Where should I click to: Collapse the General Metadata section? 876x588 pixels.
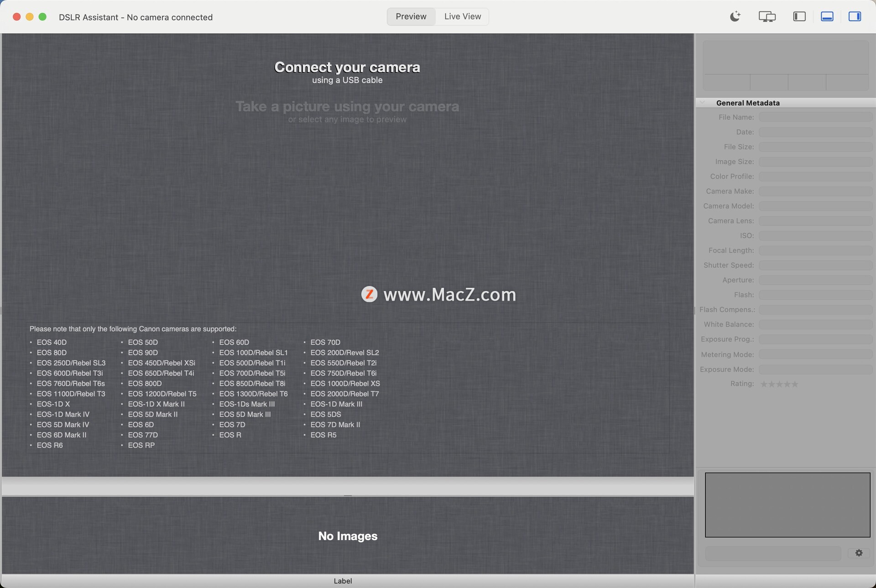click(x=703, y=103)
